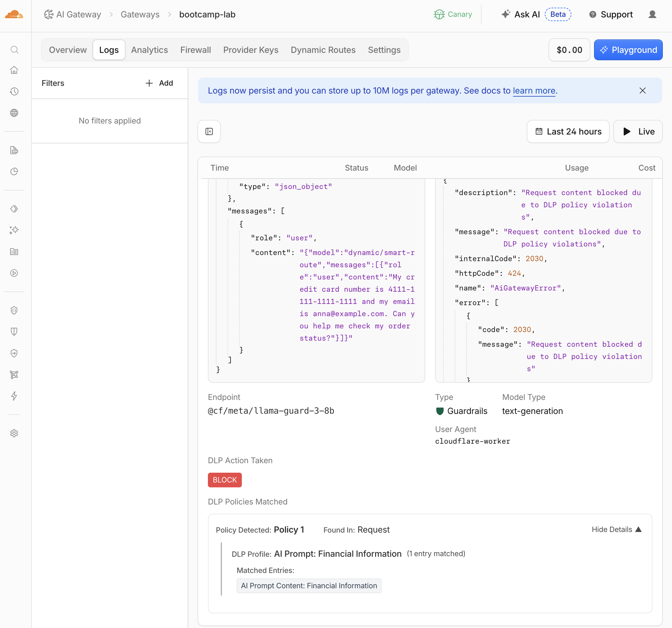Click the angle-brackets diamond sidebar icon
The height and width of the screenshot is (628, 672).
click(14, 209)
